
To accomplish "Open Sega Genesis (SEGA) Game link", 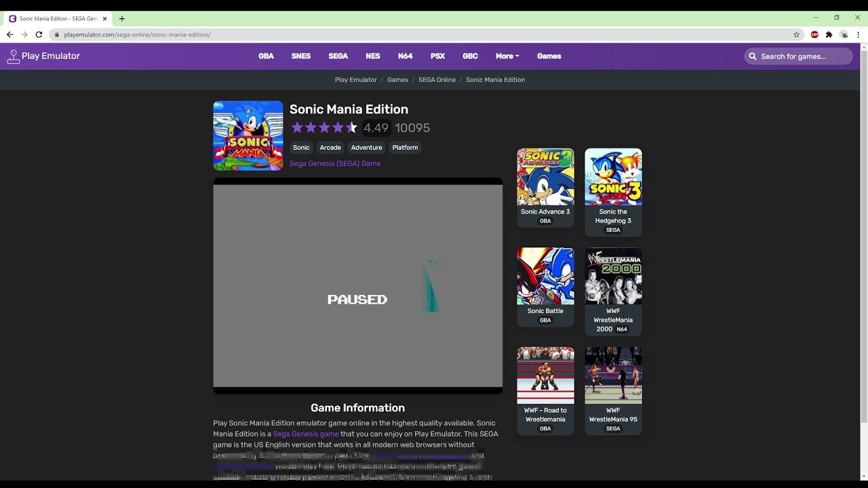I will (x=335, y=163).
